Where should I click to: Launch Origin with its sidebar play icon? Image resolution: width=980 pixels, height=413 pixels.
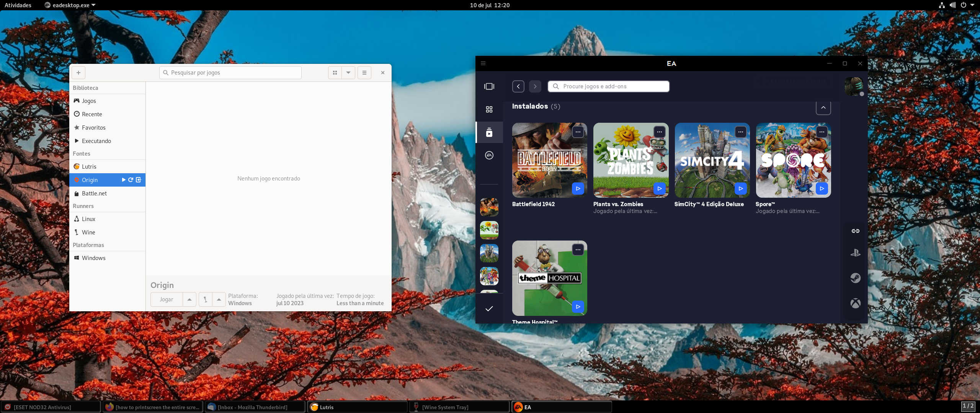[x=123, y=180]
